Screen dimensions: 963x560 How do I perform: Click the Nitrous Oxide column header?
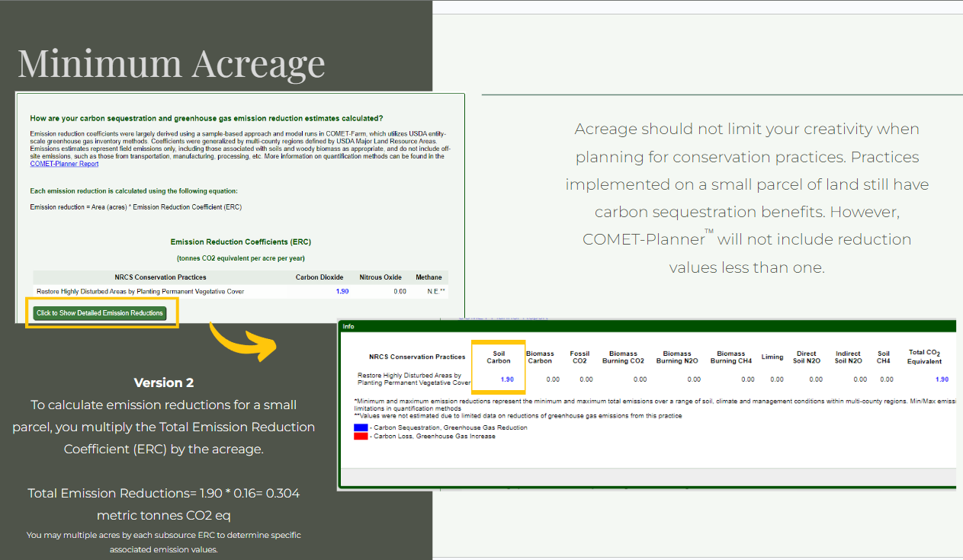380,277
